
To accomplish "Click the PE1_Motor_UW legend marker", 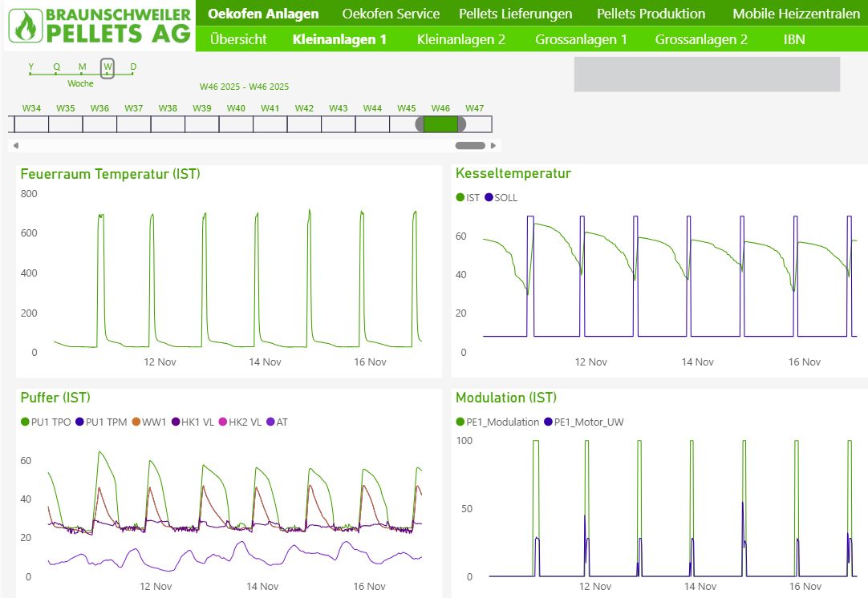I will point(548,422).
